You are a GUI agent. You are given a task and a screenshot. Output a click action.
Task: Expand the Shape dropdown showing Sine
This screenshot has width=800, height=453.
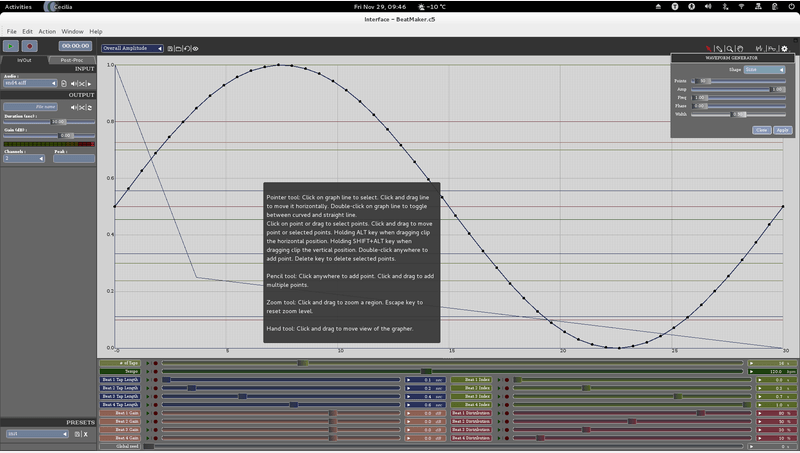(x=763, y=70)
